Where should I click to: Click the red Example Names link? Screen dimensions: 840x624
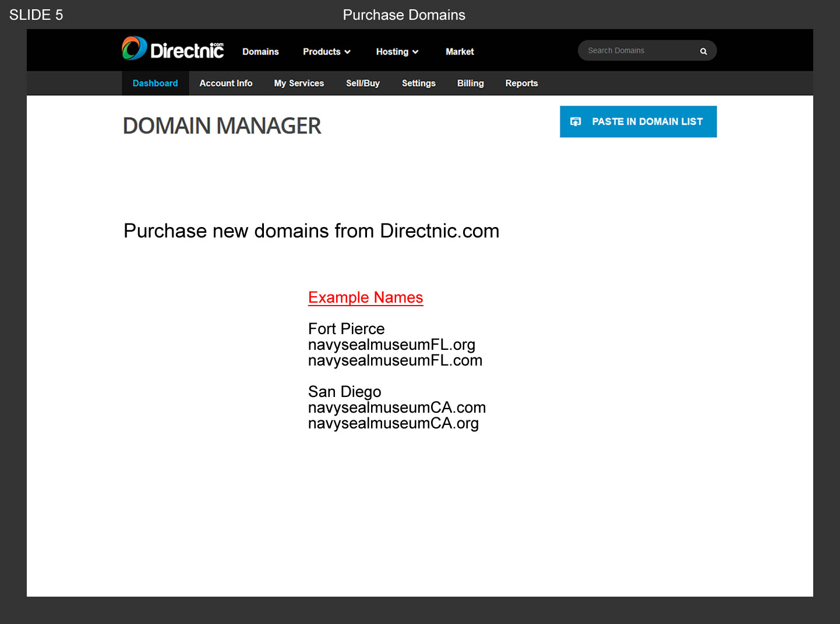[x=365, y=297]
